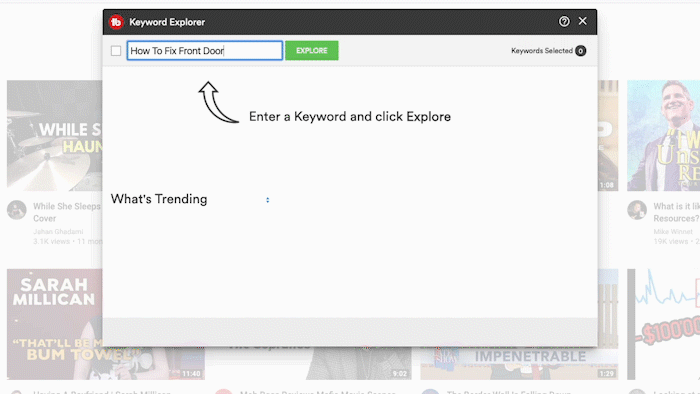The image size is (700, 394).
Task: Click the 'What is it like' video title
Action: pos(676,212)
